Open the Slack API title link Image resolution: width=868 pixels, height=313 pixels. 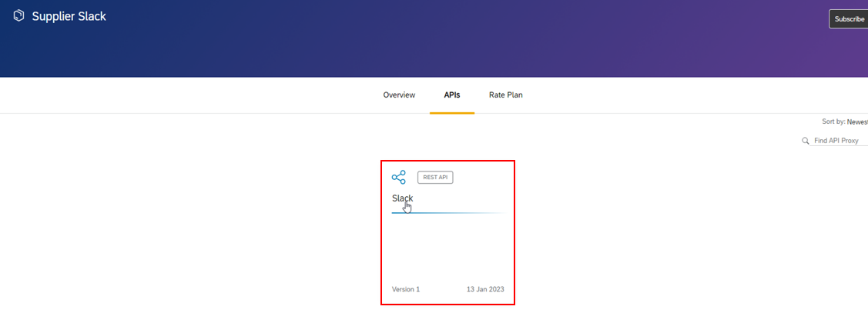tap(403, 198)
